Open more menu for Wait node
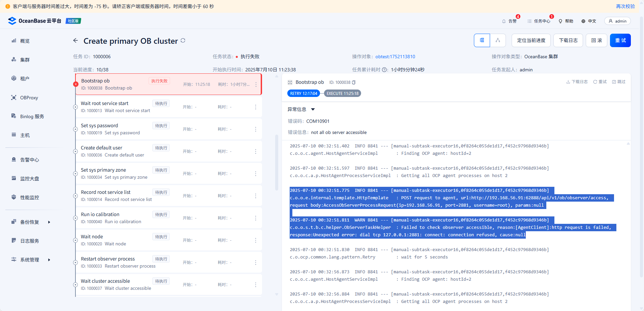 tap(256, 240)
